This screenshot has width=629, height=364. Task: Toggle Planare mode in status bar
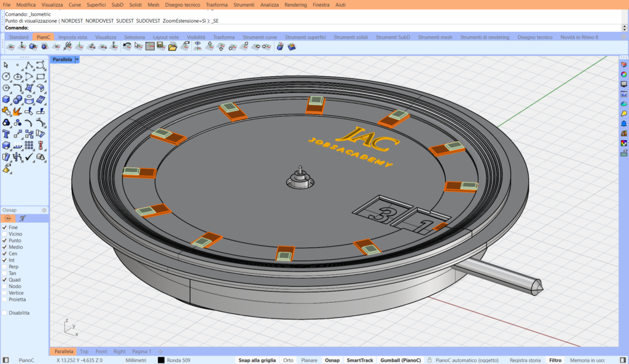click(310, 360)
